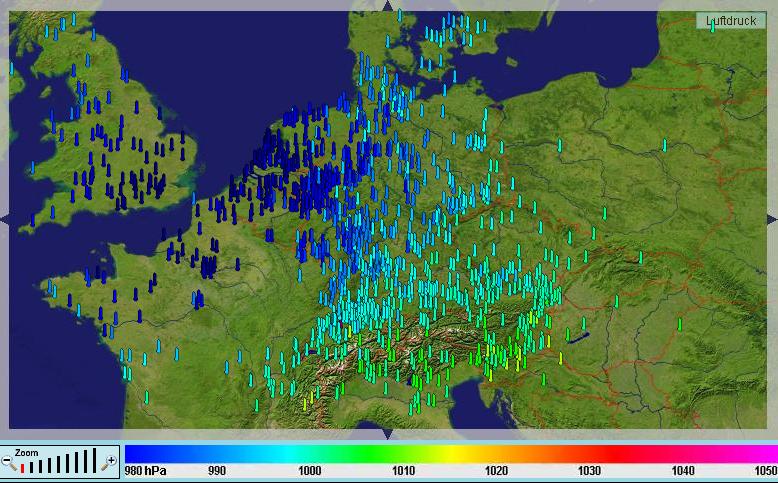The width and height of the screenshot is (778, 483).
Task: Click the 980 hPa end of color scale
Action: coord(130,453)
